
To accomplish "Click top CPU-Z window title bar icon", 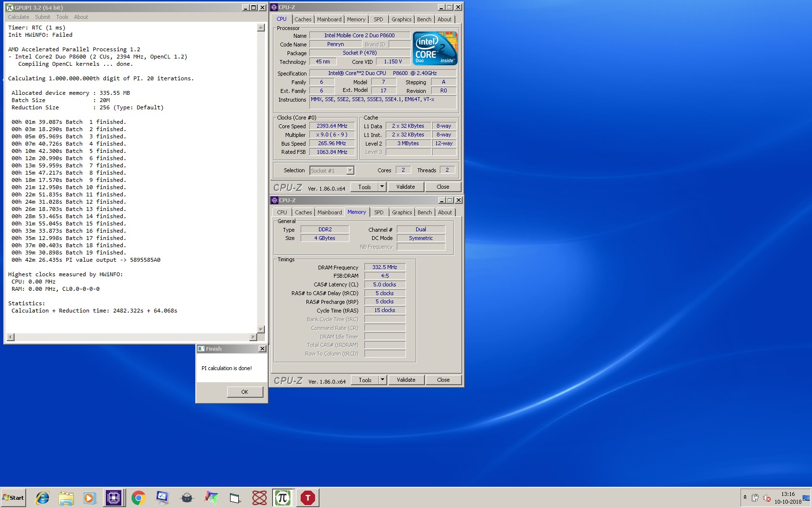I will (274, 7).
